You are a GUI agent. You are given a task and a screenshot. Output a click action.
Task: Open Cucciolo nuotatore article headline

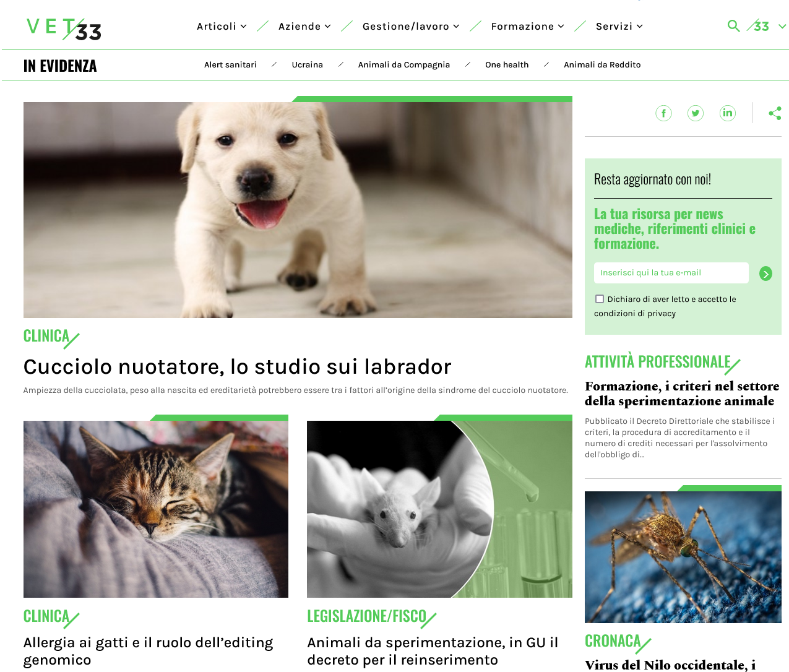click(x=237, y=367)
